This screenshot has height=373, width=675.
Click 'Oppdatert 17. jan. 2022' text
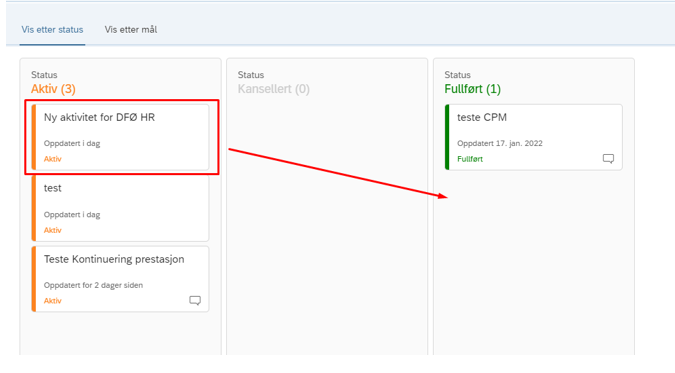[x=500, y=143]
